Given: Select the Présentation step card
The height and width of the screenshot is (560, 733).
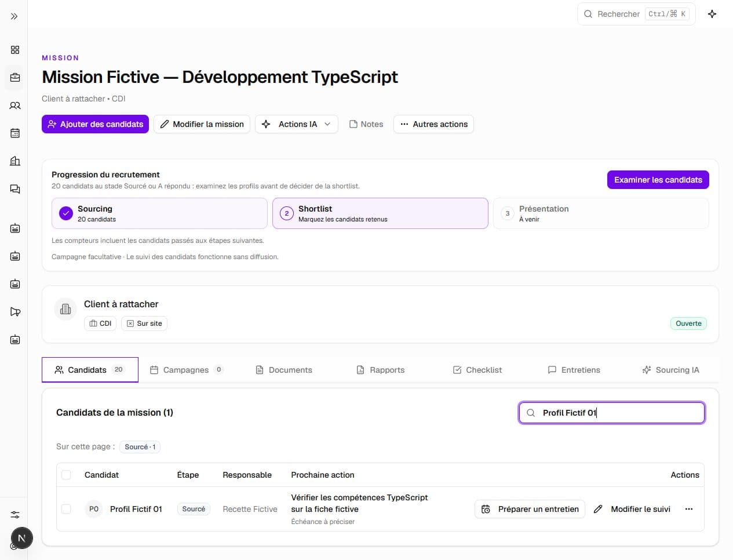Looking at the screenshot, I should click(x=601, y=213).
